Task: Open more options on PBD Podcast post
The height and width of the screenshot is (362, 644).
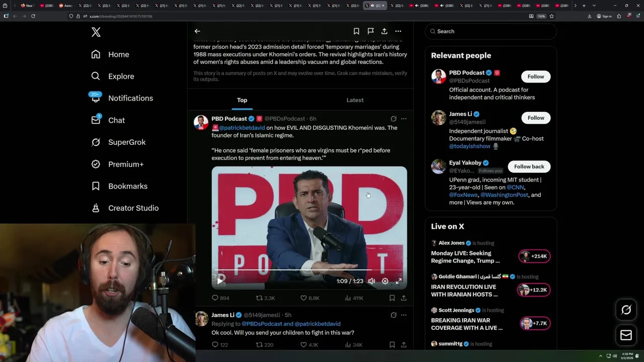Action: (x=404, y=119)
